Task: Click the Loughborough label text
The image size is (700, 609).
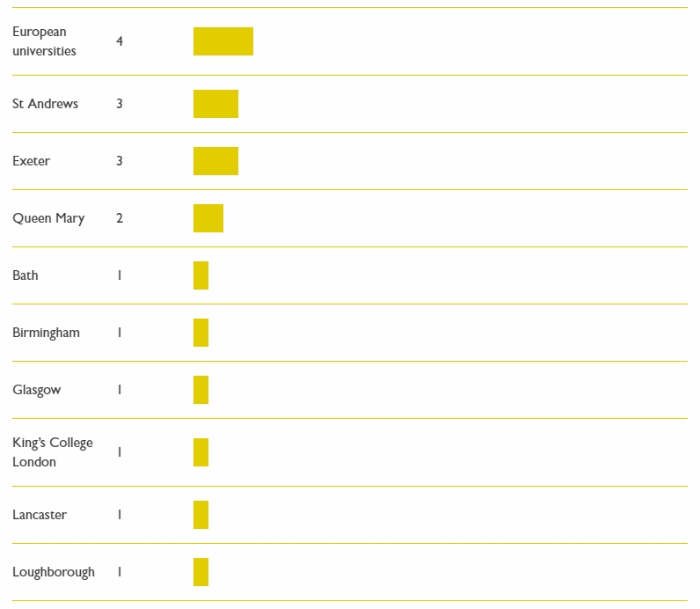Action: [54, 573]
